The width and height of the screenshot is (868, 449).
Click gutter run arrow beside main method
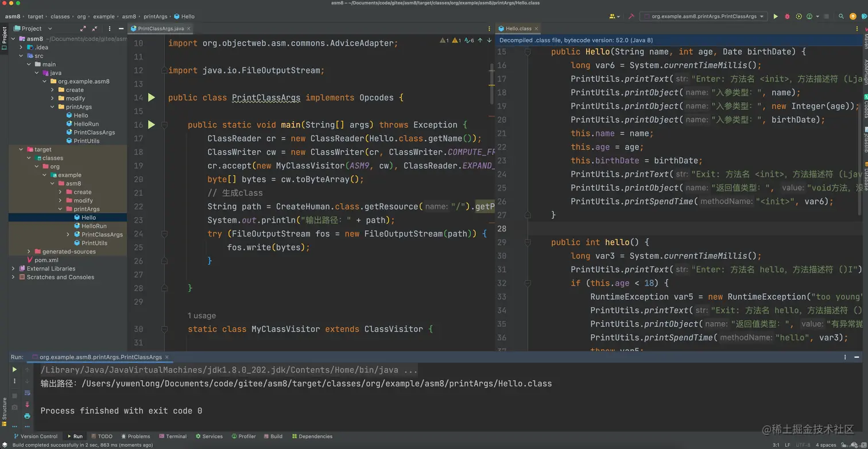tap(152, 125)
